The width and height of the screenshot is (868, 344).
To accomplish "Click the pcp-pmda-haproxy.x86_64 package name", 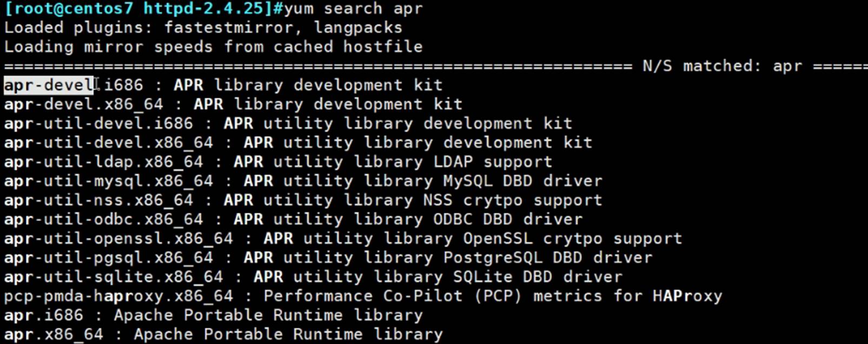I will (118, 296).
